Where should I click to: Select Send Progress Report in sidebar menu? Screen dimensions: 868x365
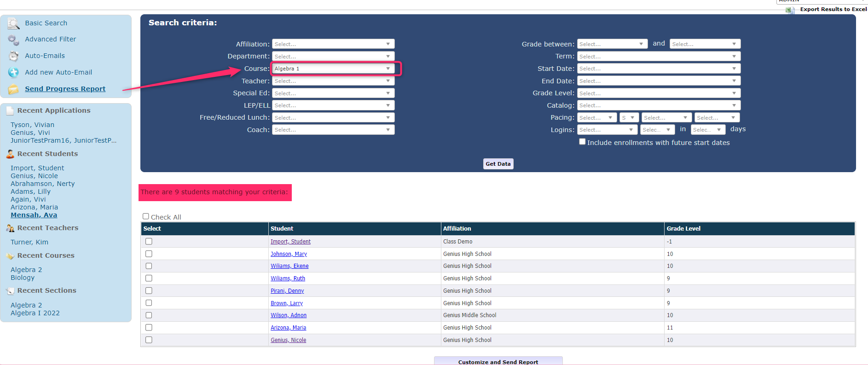[x=65, y=89]
